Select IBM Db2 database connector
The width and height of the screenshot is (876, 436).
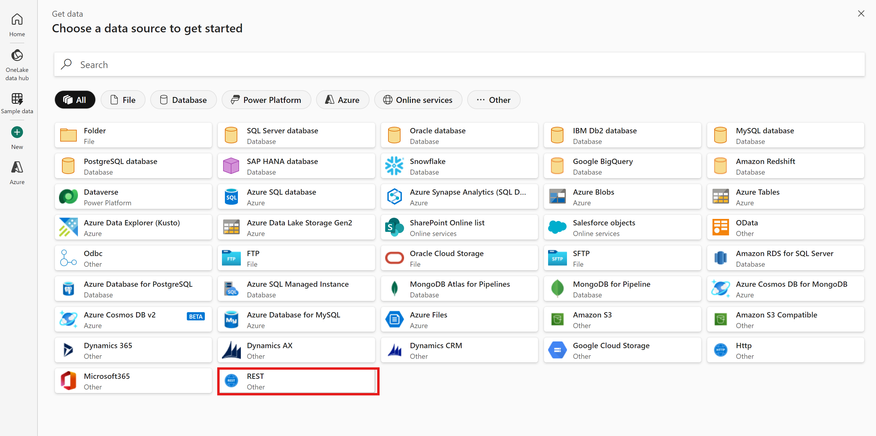point(622,135)
